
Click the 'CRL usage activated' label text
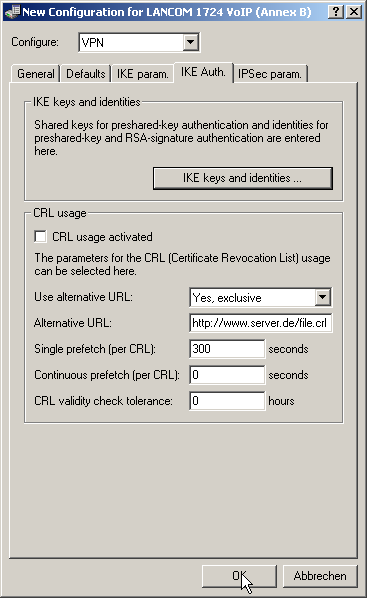point(102,237)
